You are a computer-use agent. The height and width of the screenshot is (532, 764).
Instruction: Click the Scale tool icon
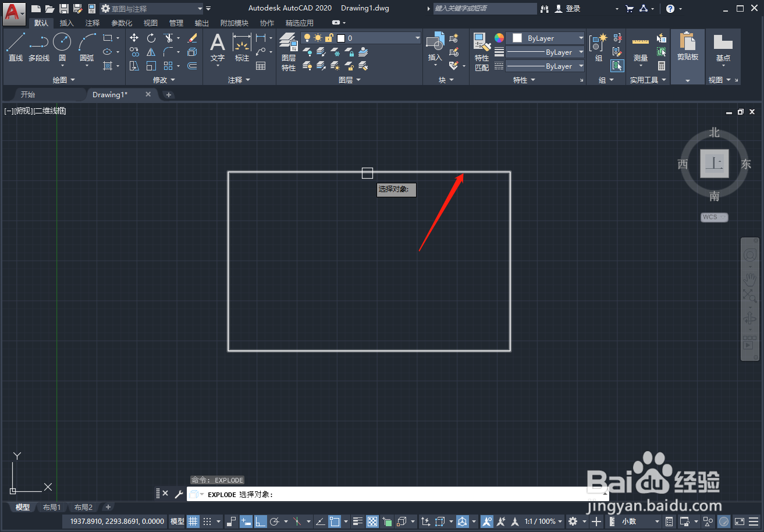tap(151, 66)
